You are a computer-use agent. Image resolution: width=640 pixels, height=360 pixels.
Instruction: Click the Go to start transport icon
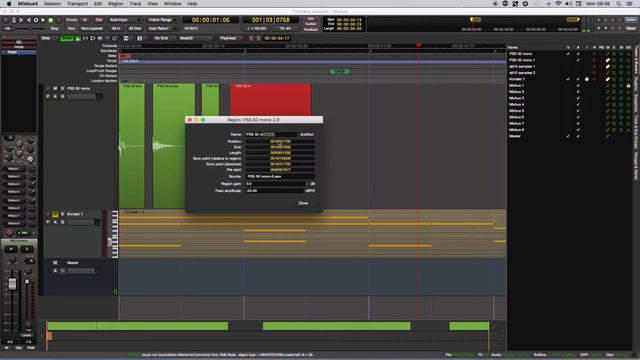tap(21, 20)
